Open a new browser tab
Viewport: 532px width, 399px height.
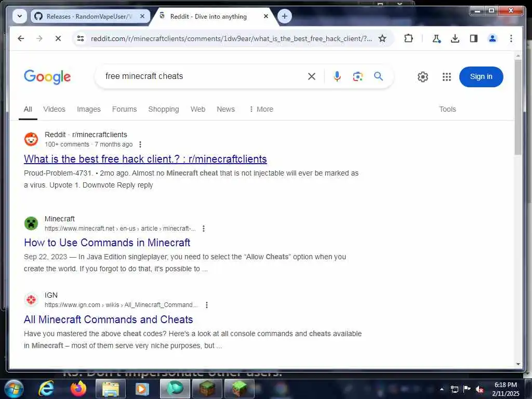[284, 16]
